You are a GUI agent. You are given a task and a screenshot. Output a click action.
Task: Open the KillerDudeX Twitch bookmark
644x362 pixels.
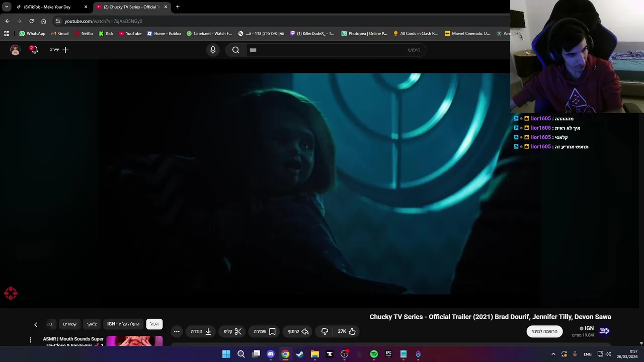click(x=312, y=34)
